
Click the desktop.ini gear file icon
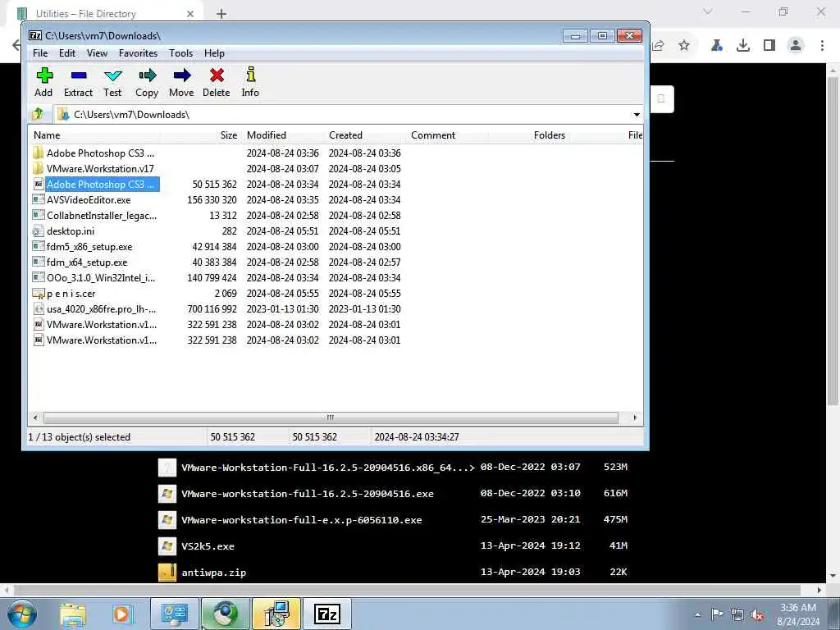pyautogui.click(x=38, y=231)
